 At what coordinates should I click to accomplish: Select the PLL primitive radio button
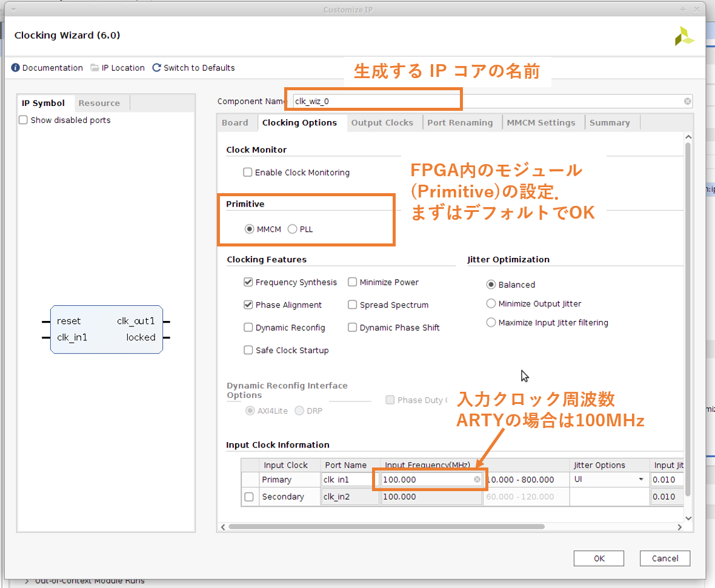point(293,229)
